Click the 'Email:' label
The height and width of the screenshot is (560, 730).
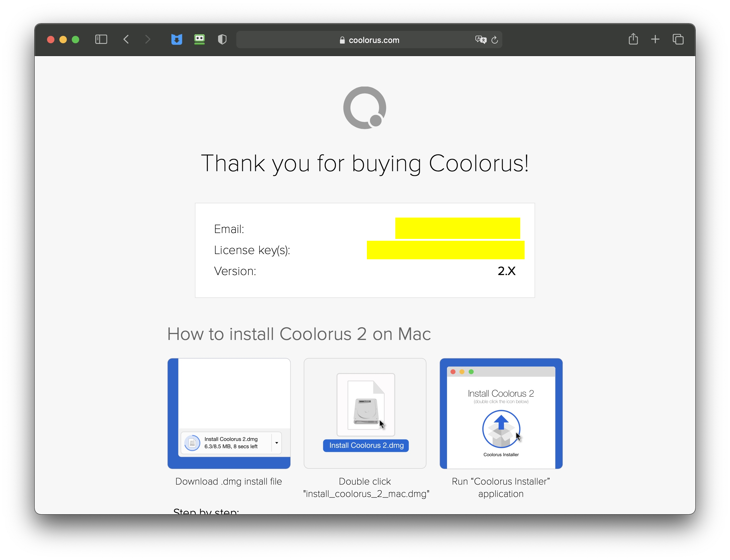click(229, 229)
